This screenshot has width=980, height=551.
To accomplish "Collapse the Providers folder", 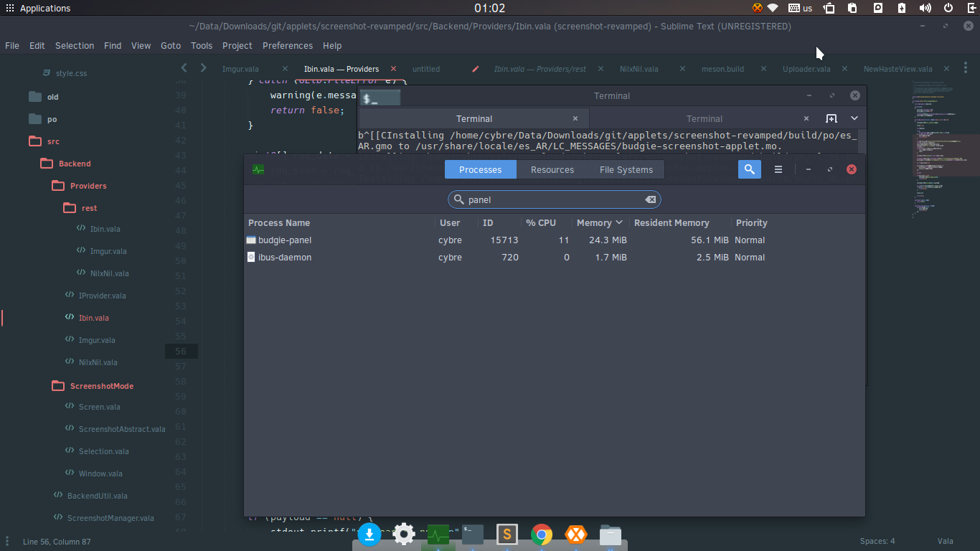I will click(80, 186).
